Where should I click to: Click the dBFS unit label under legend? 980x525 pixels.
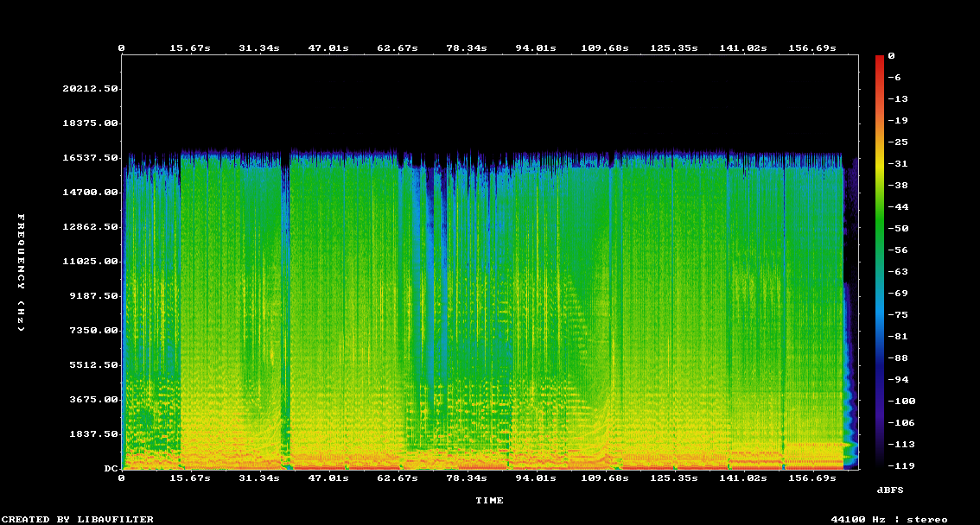(x=890, y=490)
